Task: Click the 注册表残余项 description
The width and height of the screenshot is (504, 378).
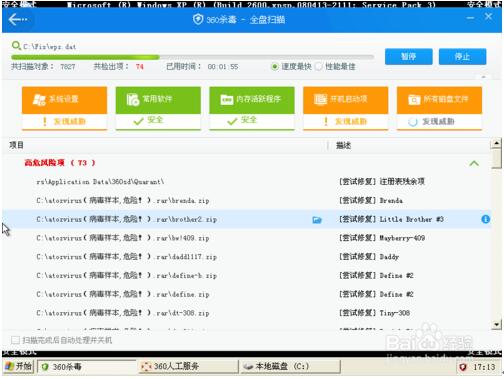Action: 402,182
